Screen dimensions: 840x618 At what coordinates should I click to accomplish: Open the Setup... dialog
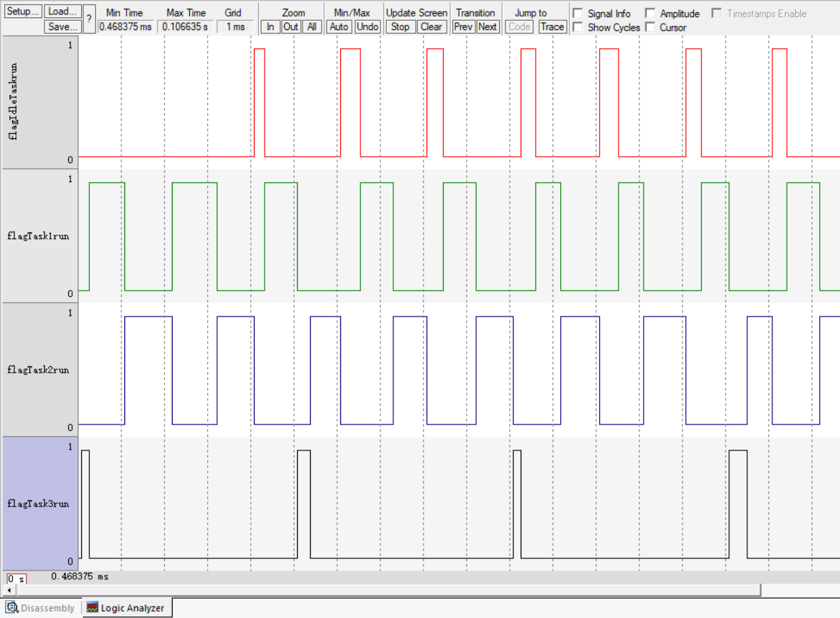pos(22,12)
